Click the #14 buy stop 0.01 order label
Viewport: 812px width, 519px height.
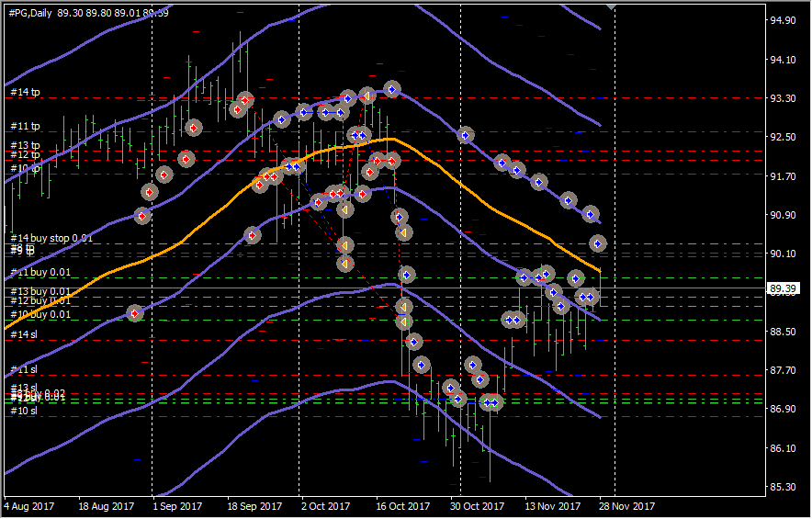[52, 238]
